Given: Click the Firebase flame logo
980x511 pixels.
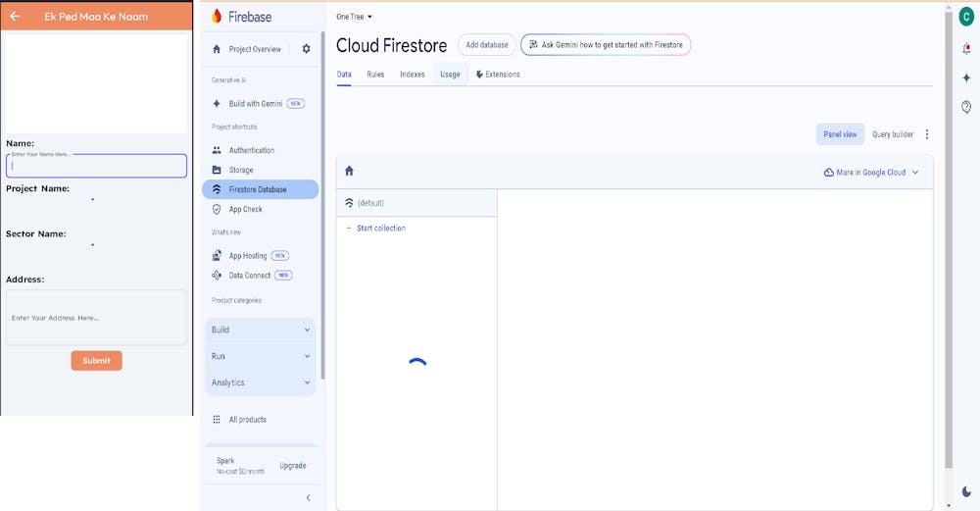Looking at the screenshot, I should tap(217, 17).
